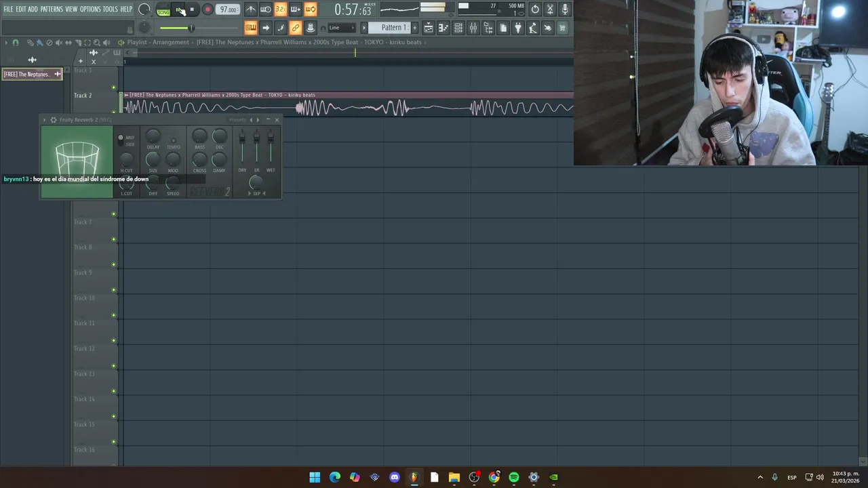Click the tempo field showing 97.000
This screenshot has height=488, width=868.
pyautogui.click(x=229, y=9)
